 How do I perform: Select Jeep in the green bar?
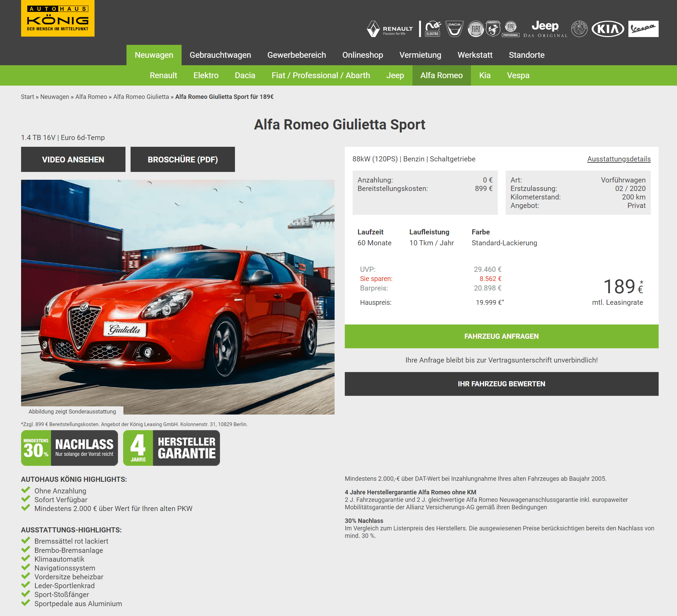coord(395,75)
